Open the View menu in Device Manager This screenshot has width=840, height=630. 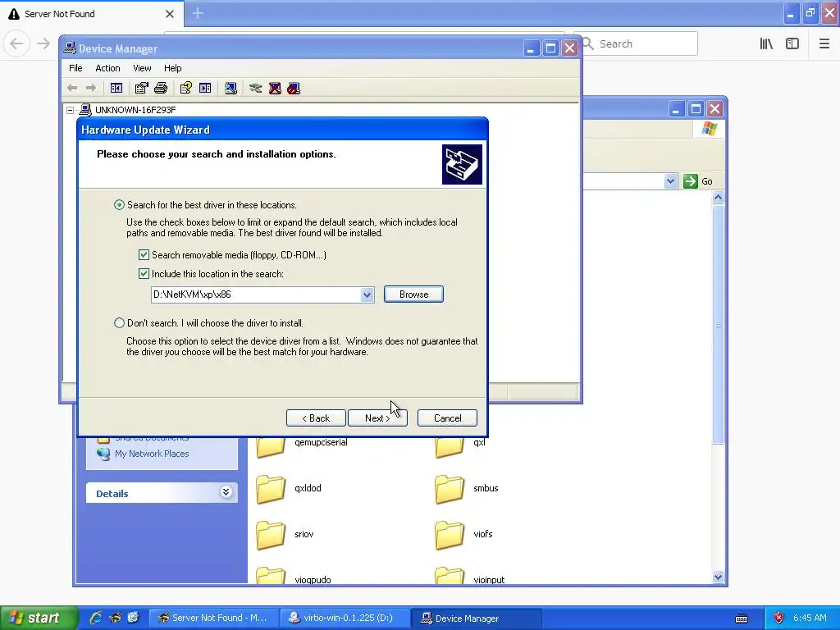click(x=142, y=68)
